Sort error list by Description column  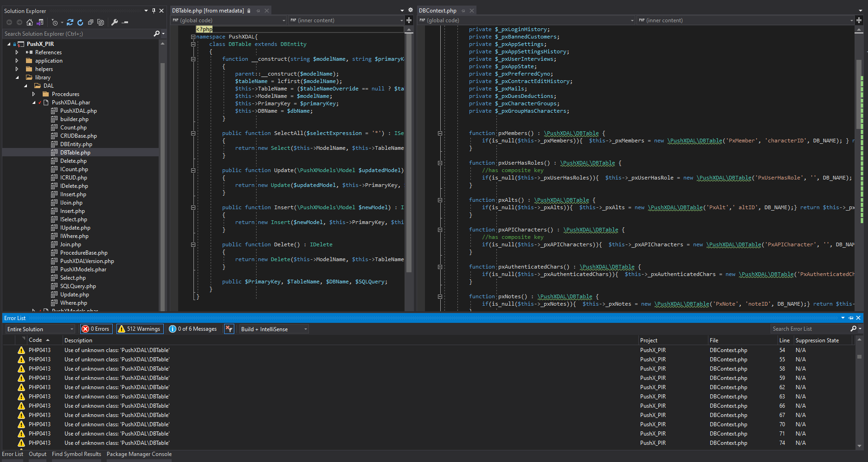(78, 340)
